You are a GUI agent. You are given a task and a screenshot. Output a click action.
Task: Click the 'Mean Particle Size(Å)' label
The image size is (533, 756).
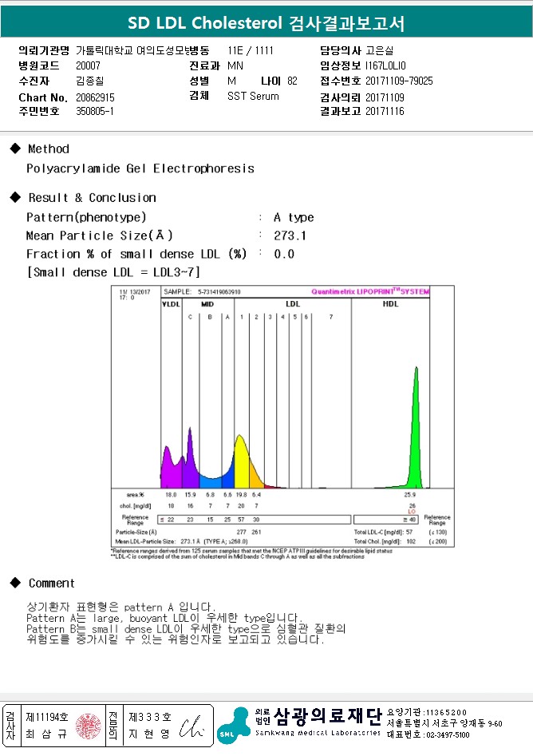99,236
